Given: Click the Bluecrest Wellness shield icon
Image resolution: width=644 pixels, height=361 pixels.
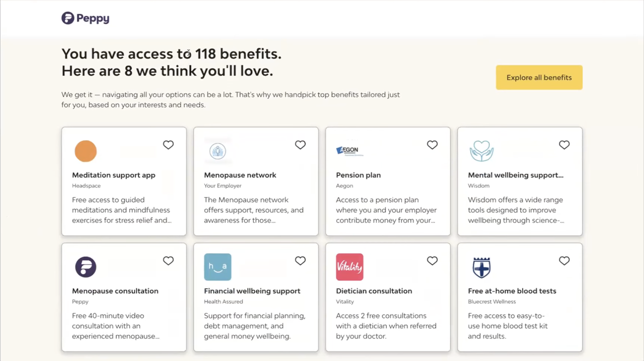Looking at the screenshot, I should (x=481, y=267).
